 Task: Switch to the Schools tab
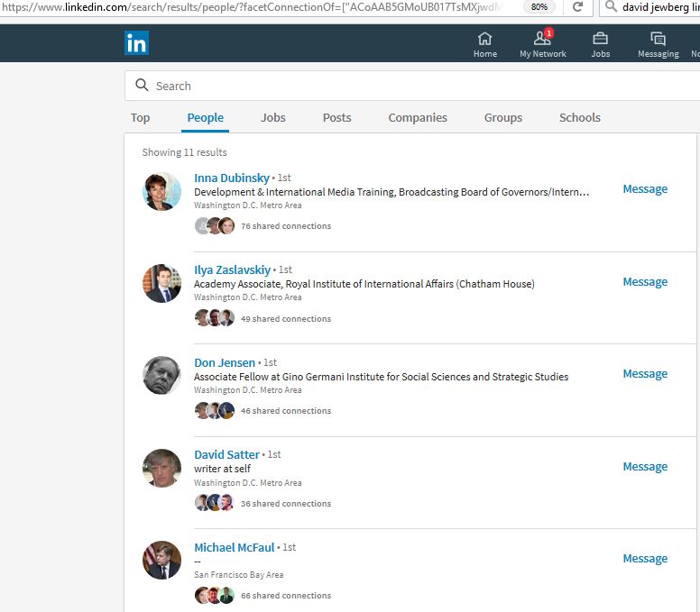[x=579, y=118]
